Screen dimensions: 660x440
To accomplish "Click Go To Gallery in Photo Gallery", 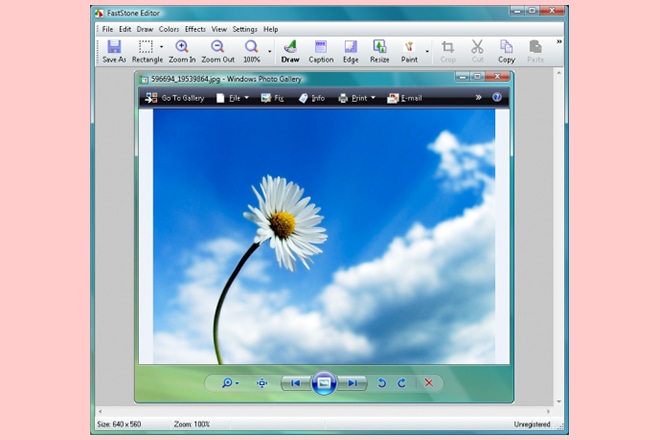I will tap(175, 98).
